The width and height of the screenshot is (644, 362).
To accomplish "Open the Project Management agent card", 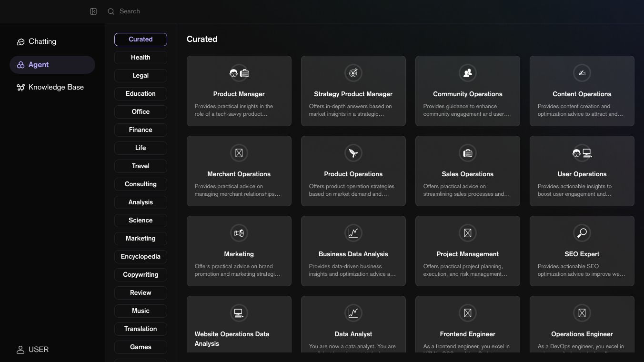I will tap(467, 251).
